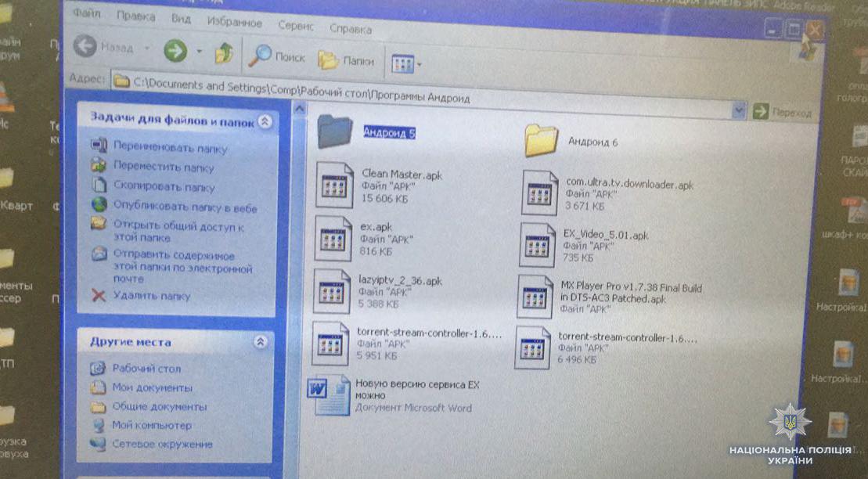
Task: Click the Сетевое окружение icon in Другие места
Action: 98,444
